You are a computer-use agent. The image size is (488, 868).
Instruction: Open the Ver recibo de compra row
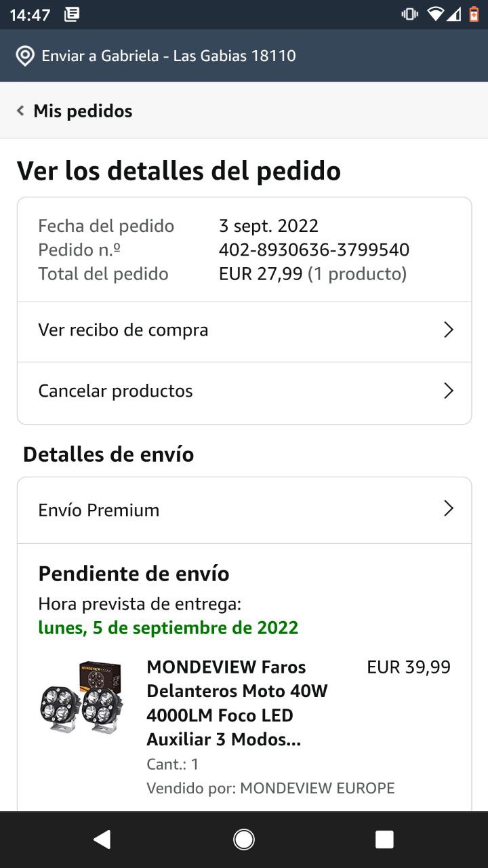click(123, 330)
